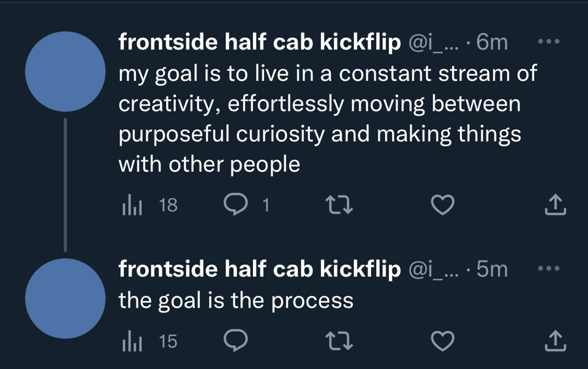Select the reply bubble icon on the second tweet
Screen dimensions: 588x369
pos(236,341)
